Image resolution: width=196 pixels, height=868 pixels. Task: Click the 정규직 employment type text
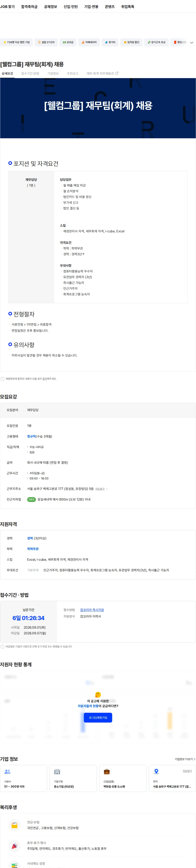pos(31,436)
